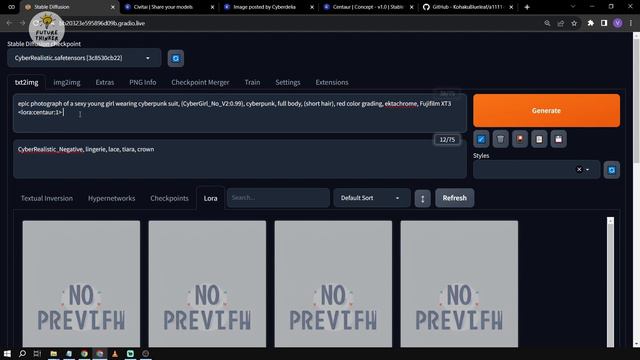Screen dimensions: 640x360
Task: Open the tab search chevron
Action: tap(573, 7)
